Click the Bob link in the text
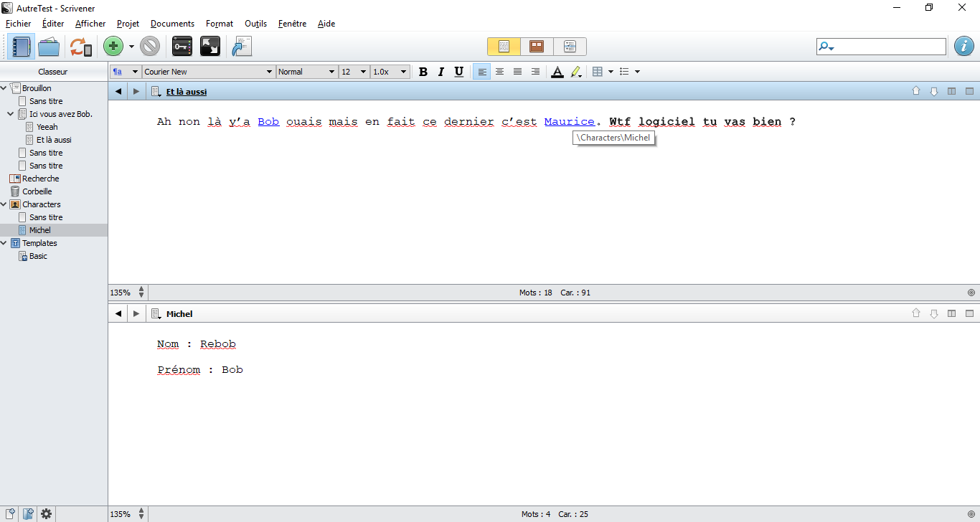The width and height of the screenshot is (980, 522). (x=268, y=122)
